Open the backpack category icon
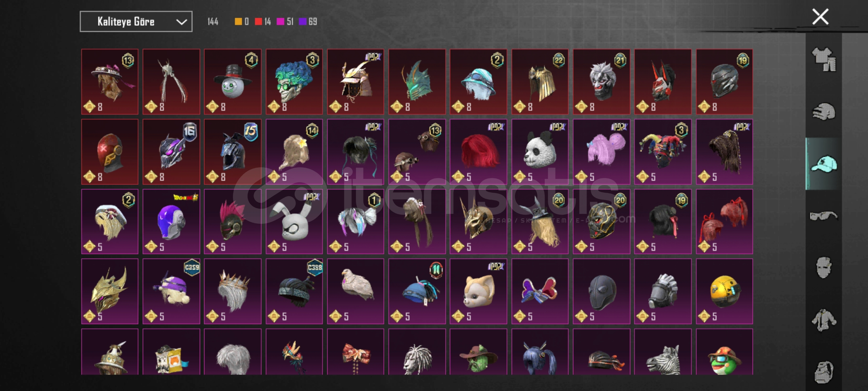Viewport: 868px width, 391px height. [824, 372]
